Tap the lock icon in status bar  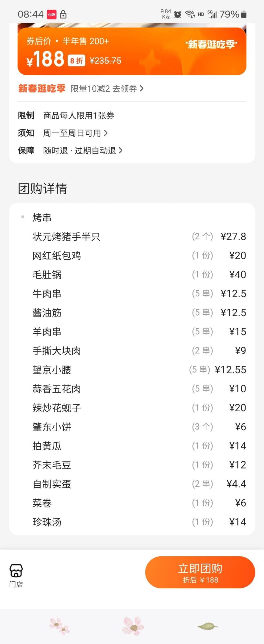(63, 14)
